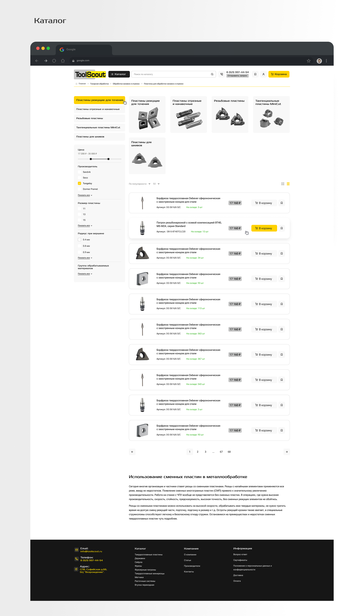Click the search magnifier icon
The height and width of the screenshot is (616, 364).
pos(212,74)
